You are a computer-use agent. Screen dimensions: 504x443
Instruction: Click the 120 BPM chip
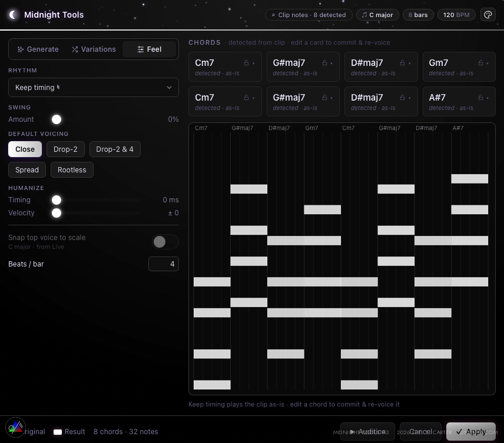point(456,15)
